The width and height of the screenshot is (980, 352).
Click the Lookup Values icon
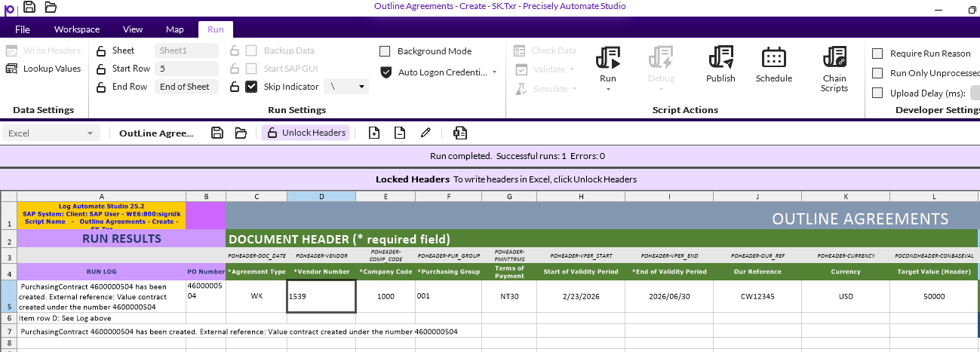coord(11,69)
